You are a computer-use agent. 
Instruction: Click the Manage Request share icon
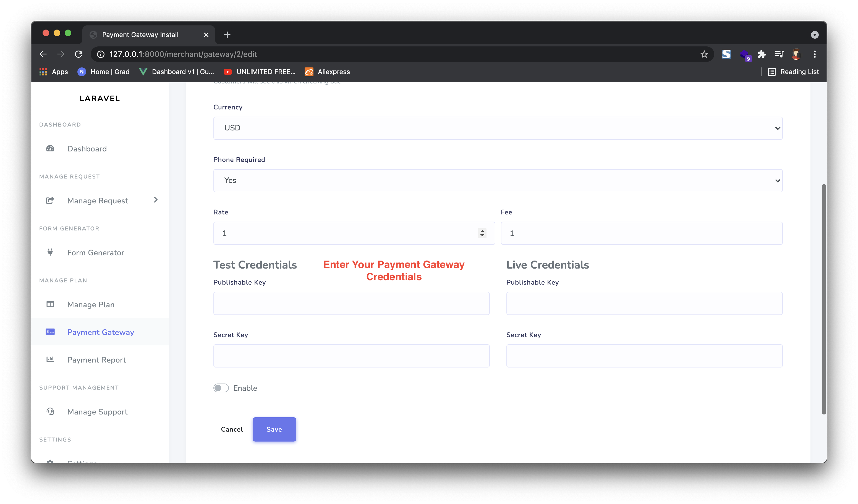(x=50, y=200)
